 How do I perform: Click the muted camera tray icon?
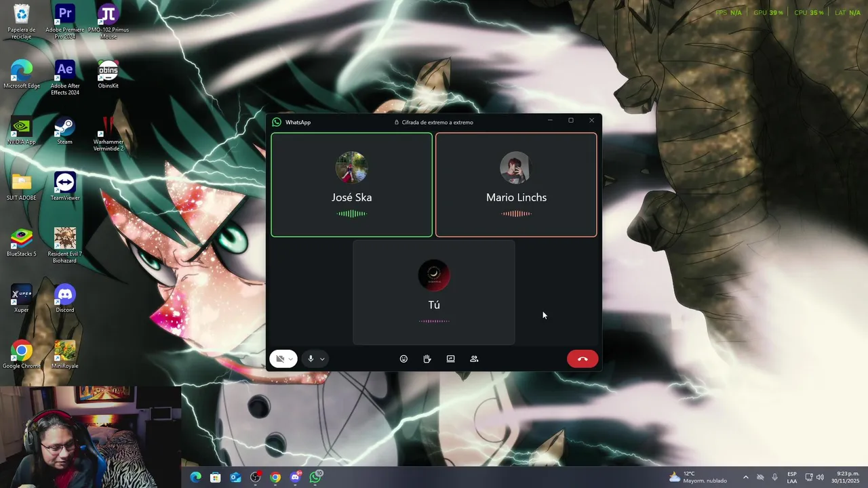[760, 477]
